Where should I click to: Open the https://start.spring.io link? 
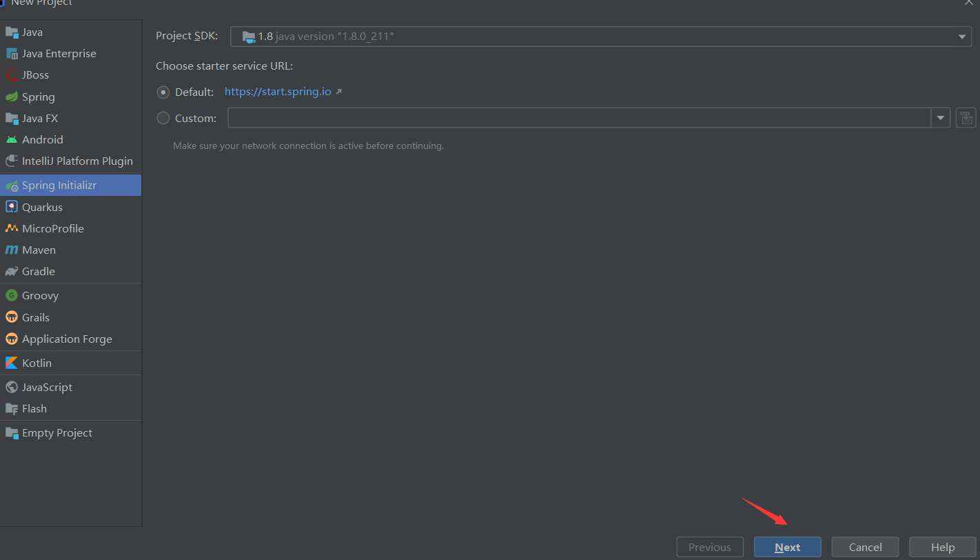(278, 91)
